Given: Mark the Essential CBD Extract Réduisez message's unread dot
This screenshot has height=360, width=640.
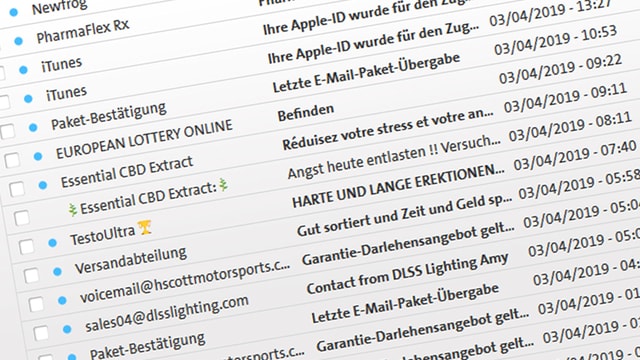Looking at the screenshot, I should 43,185.
